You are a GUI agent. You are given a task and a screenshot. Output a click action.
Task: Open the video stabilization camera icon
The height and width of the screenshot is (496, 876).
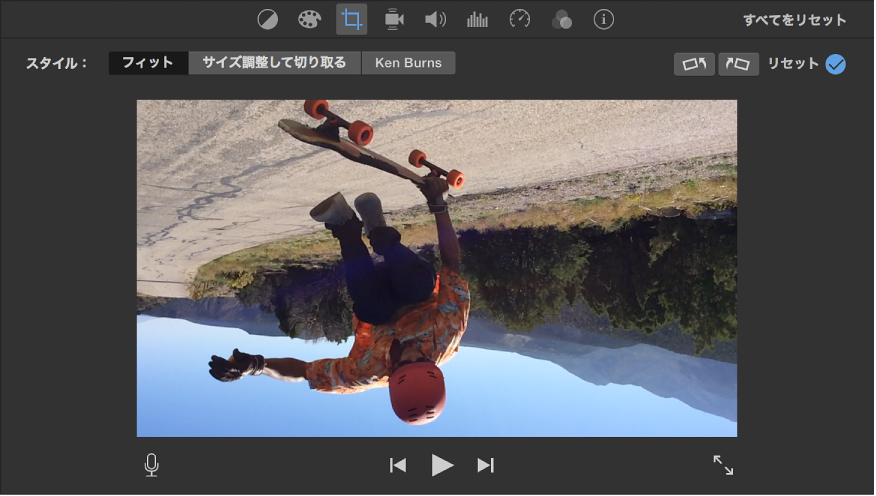tap(393, 19)
